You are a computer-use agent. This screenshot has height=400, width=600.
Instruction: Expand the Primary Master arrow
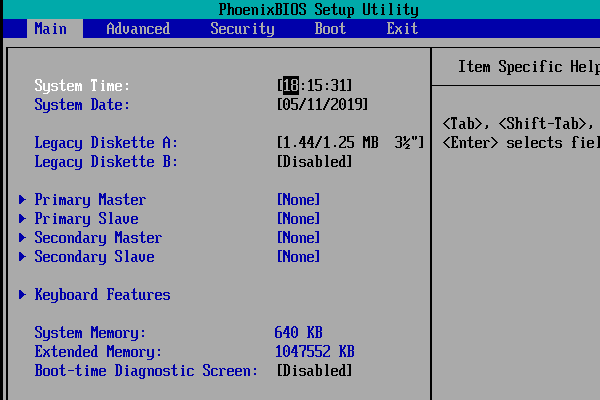(x=23, y=199)
